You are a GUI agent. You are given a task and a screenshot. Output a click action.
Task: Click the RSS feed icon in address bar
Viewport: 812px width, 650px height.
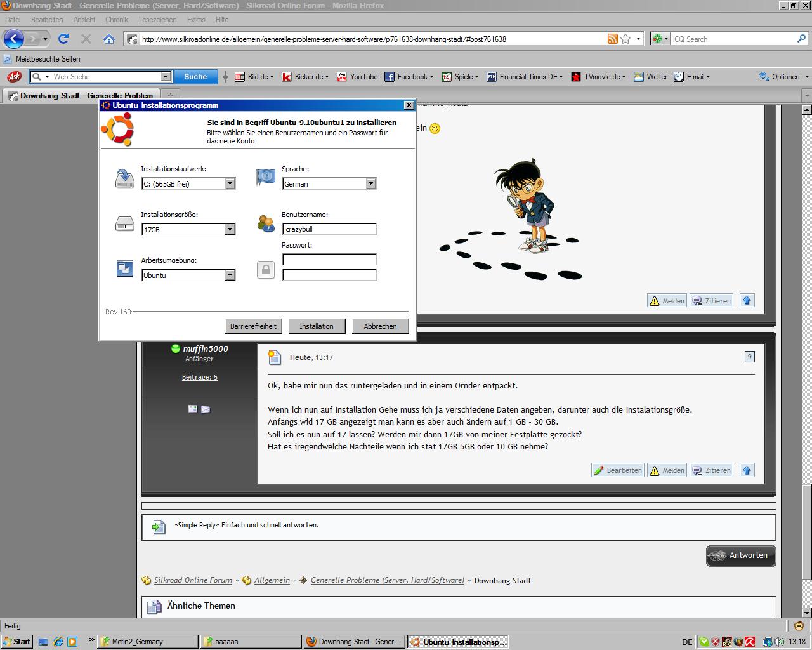click(612, 39)
